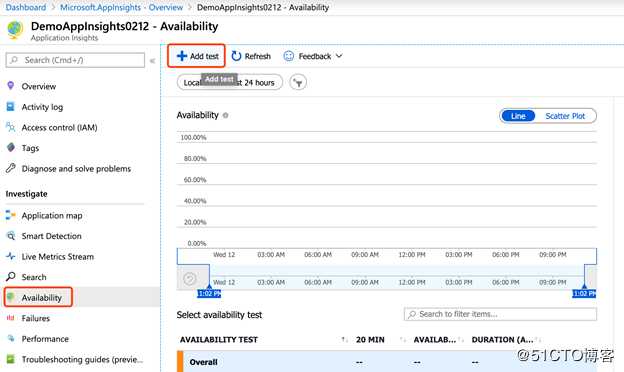Click the Activity log icon
624x372 pixels.
click(x=10, y=107)
